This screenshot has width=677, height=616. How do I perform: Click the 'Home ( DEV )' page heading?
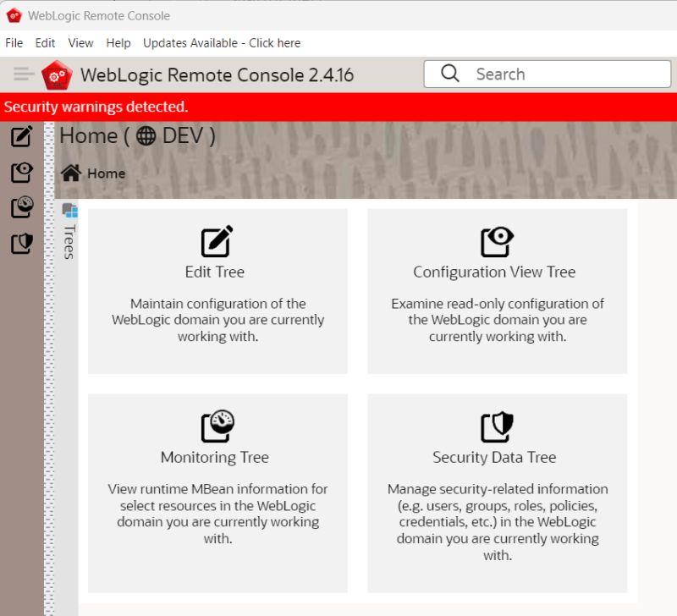pyautogui.click(x=137, y=136)
